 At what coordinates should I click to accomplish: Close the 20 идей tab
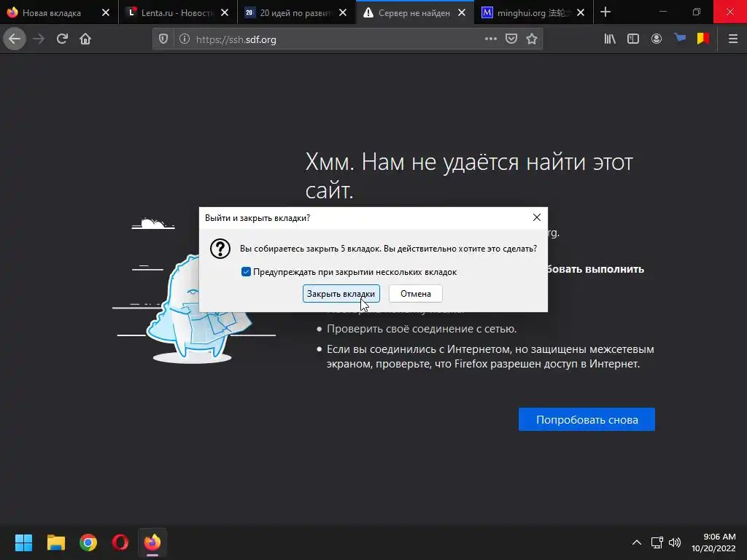pos(343,13)
